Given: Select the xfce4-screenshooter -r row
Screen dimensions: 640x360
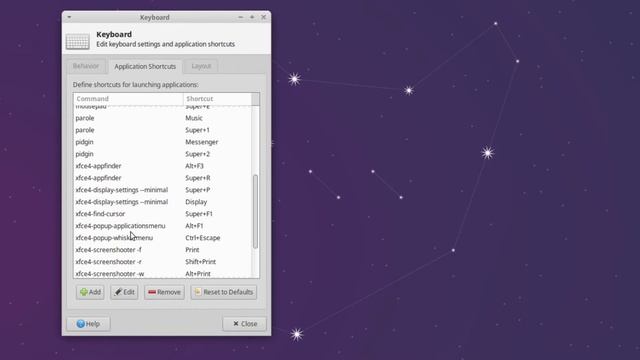Looking at the screenshot, I should point(163,262).
